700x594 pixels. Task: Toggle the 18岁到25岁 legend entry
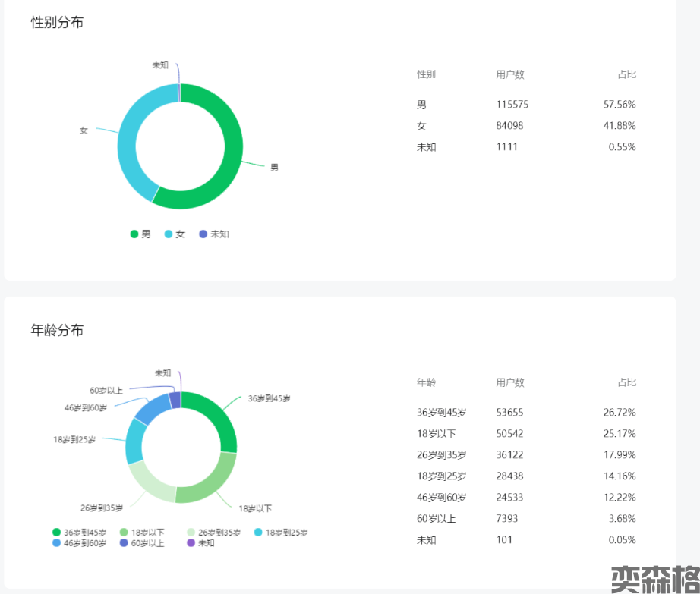[281, 533]
